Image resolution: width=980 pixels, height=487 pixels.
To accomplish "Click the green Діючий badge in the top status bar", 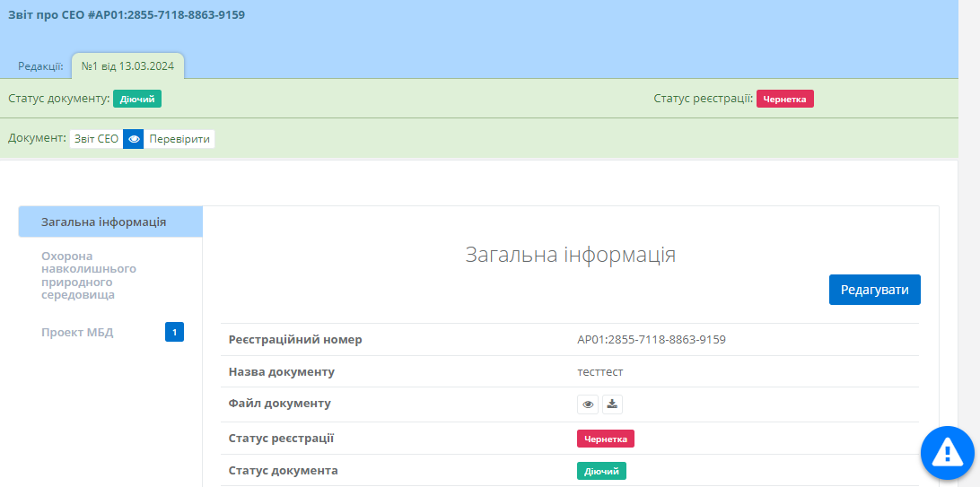I will click(137, 99).
